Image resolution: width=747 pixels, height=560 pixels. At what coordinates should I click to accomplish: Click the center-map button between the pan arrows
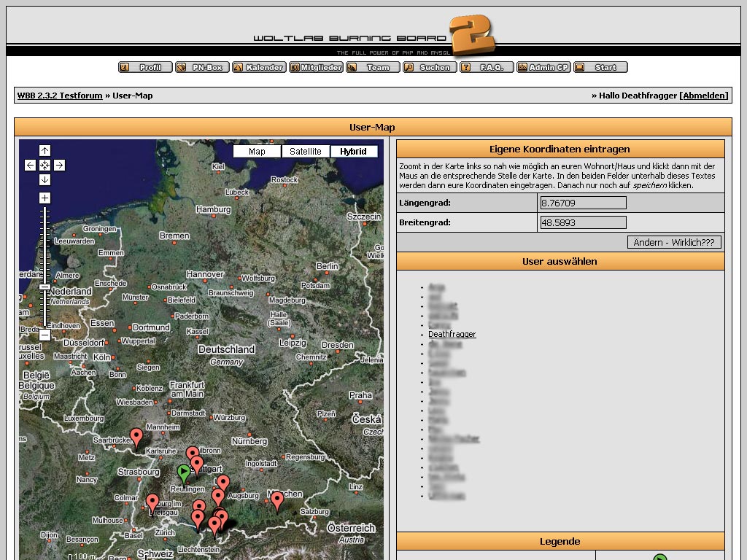point(44,166)
